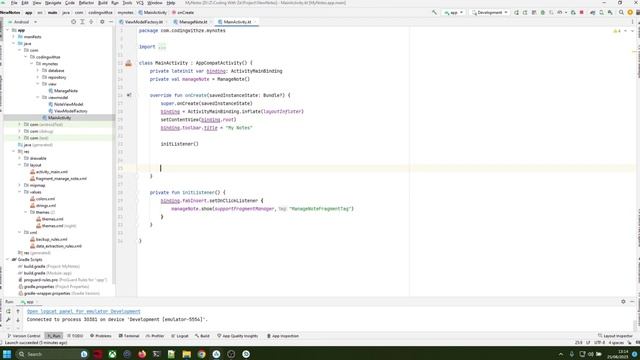Click the up arrow in Run panel
The width and height of the screenshot is (640, 360).
18,311
